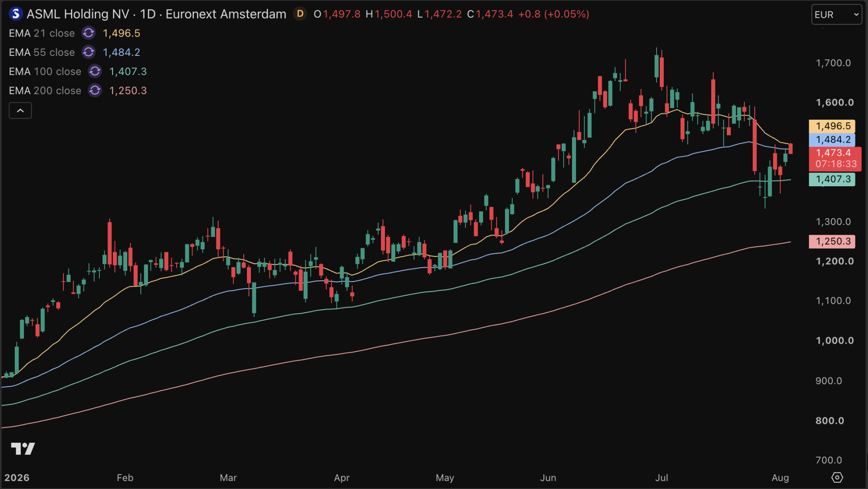868x489 pixels.
Task: Click the 1,300.0 price scale tick
Action: click(x=833, y=222)
